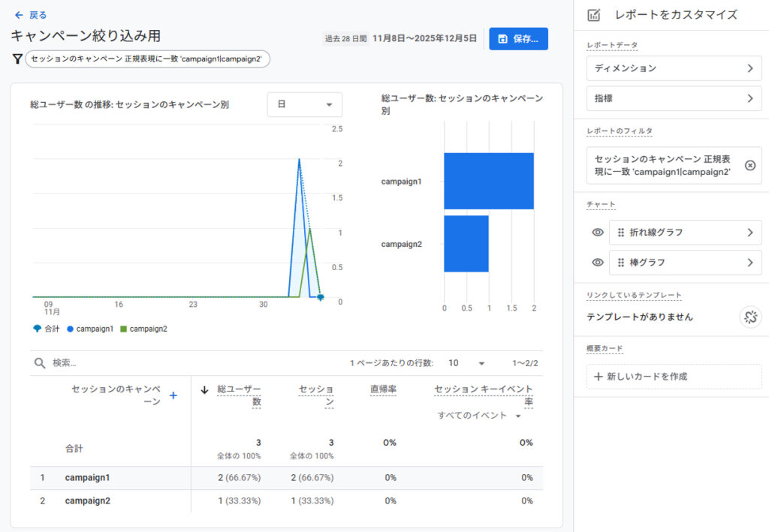Click the filter funnel icon
The image size is (769, 532).
point(17,59)
